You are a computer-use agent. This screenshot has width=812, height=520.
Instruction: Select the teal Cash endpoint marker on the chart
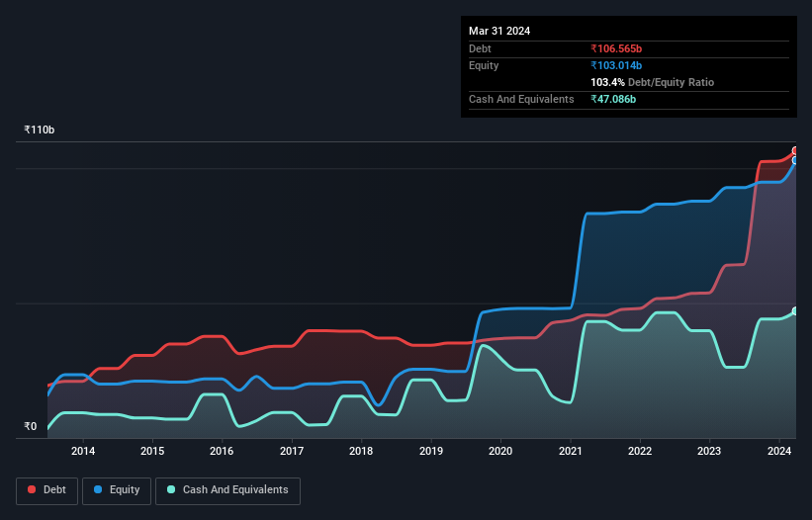[x=795, y=311]
